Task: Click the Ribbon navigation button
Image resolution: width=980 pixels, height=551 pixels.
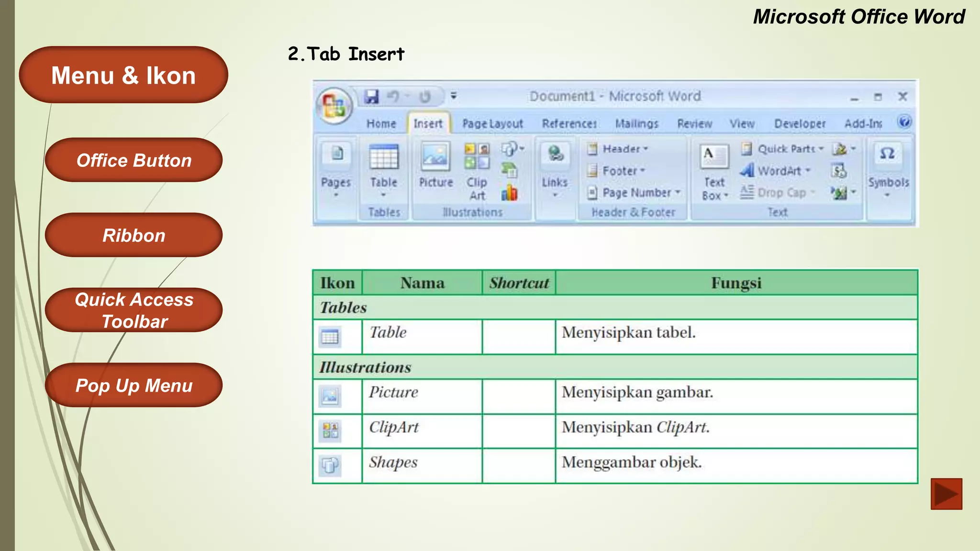Action: pos(134,235)
